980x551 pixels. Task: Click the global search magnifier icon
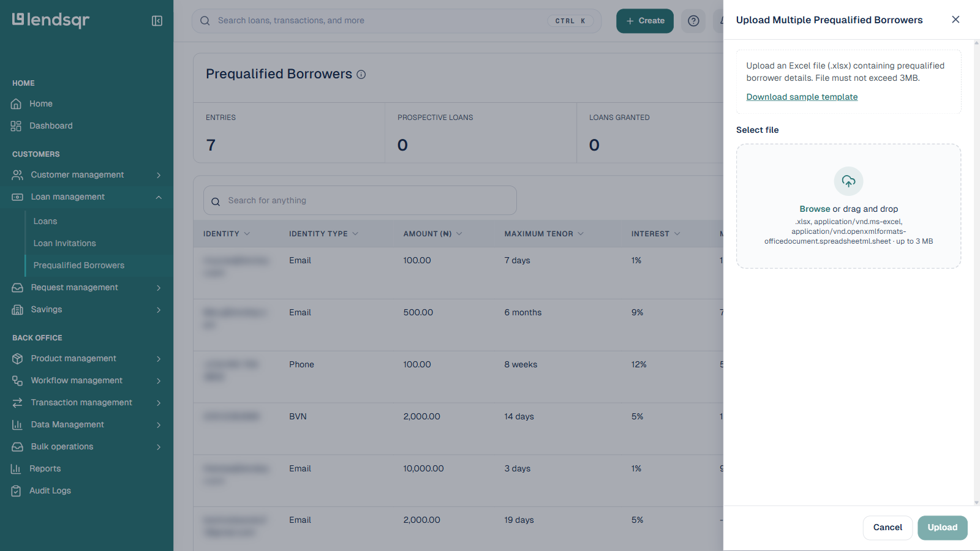pos(205,21)
